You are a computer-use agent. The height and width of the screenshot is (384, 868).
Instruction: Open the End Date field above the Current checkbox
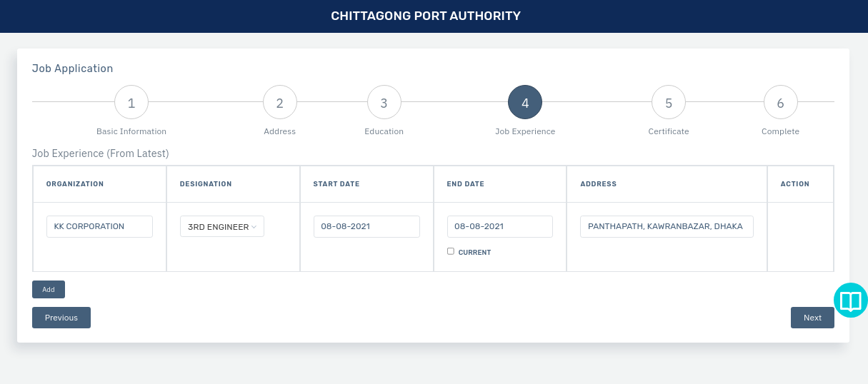(x=500, y=226)
